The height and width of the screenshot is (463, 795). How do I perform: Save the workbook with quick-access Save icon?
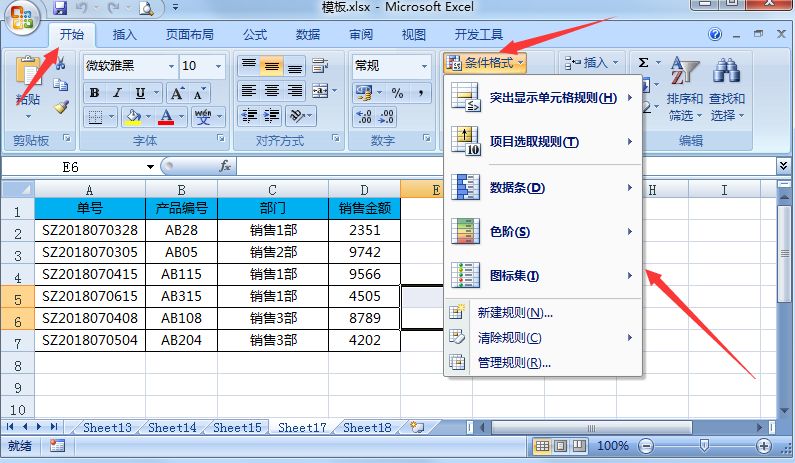tap(60, 8)
